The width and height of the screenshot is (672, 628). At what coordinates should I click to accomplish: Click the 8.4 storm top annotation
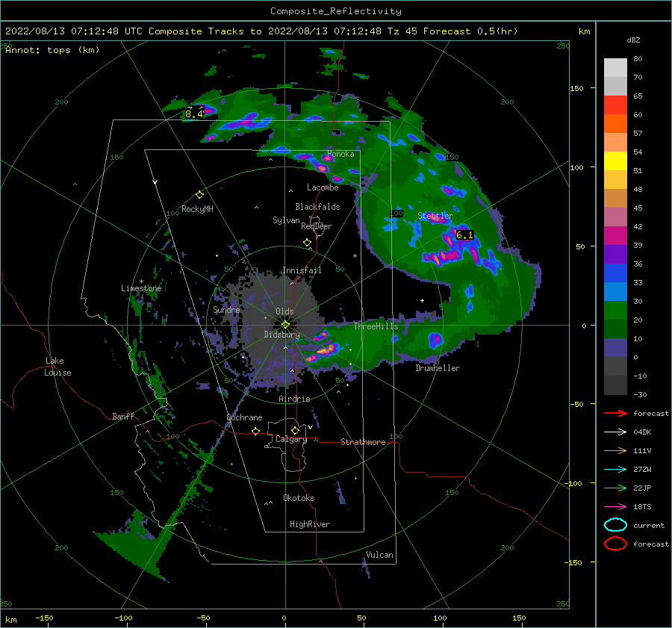pos(194,114)
